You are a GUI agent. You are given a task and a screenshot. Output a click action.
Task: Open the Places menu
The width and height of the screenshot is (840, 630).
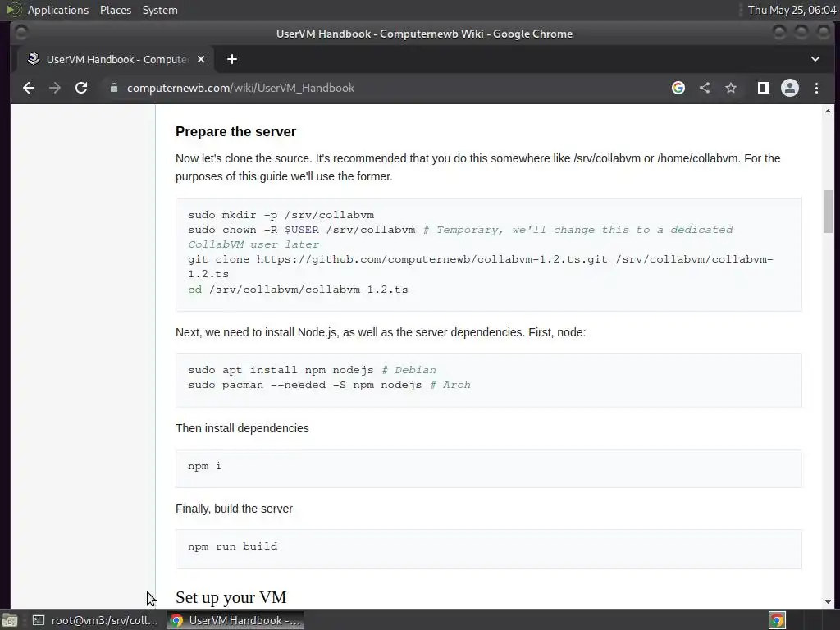115,10
